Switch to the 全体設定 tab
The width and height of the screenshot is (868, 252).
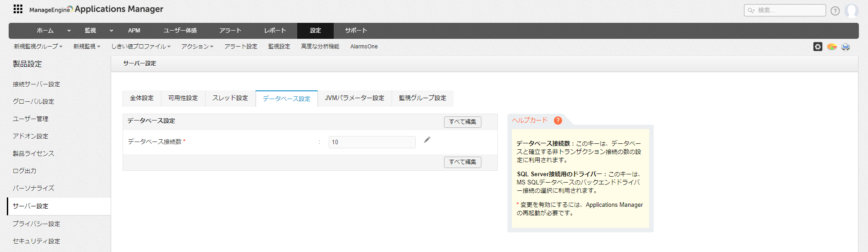(142, 98)
